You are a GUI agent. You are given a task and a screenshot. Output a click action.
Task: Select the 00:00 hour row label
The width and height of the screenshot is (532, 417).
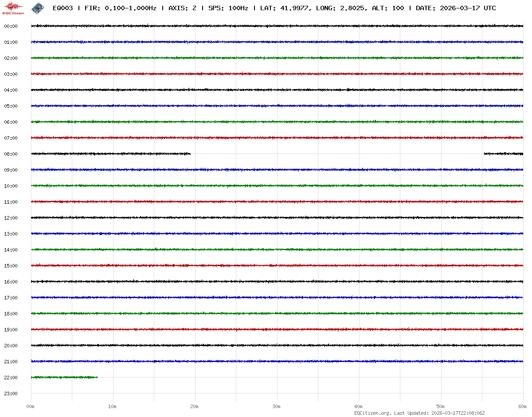[11, 26]
